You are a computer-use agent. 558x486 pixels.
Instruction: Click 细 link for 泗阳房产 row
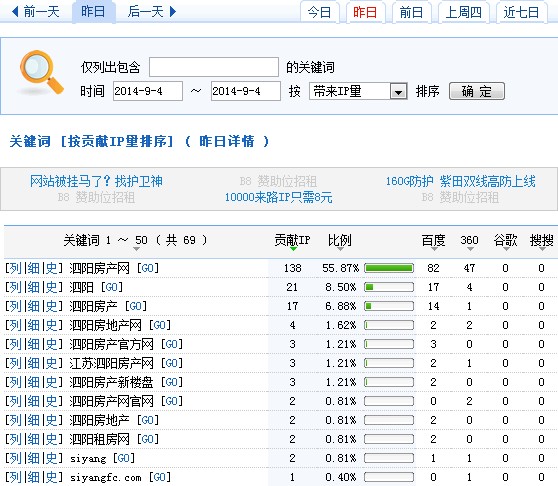33,306
